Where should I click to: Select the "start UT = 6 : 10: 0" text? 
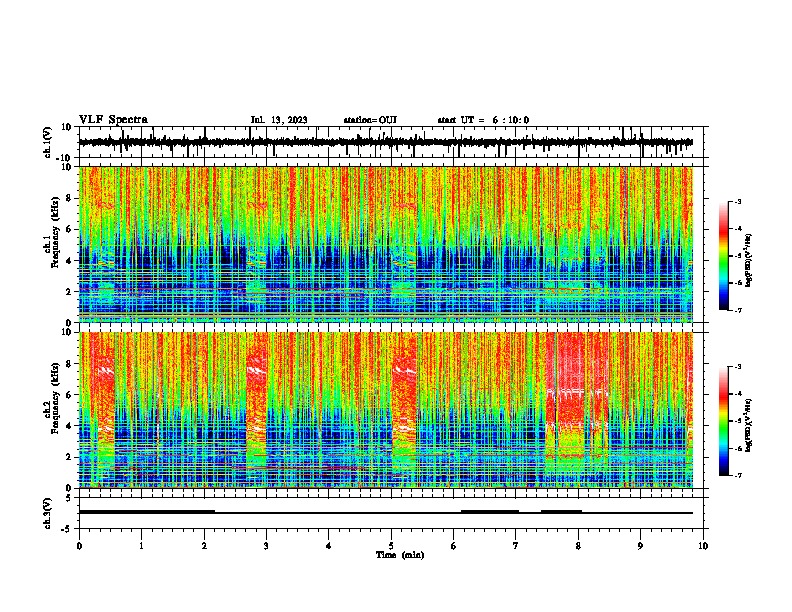pos(483,120)
